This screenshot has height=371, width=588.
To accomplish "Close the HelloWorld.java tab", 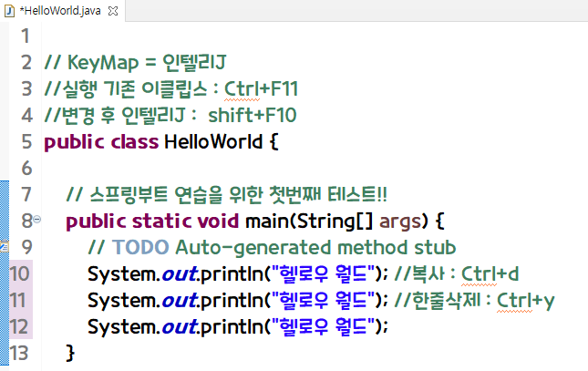I will pyautogui.click(x=112, y=11).
